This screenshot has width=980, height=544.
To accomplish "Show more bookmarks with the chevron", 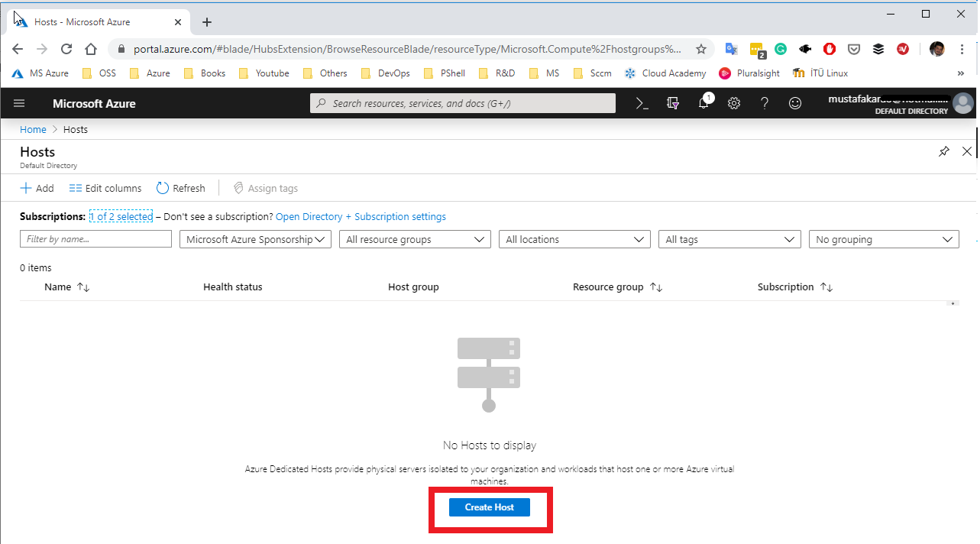I will (x=961, y=73).
